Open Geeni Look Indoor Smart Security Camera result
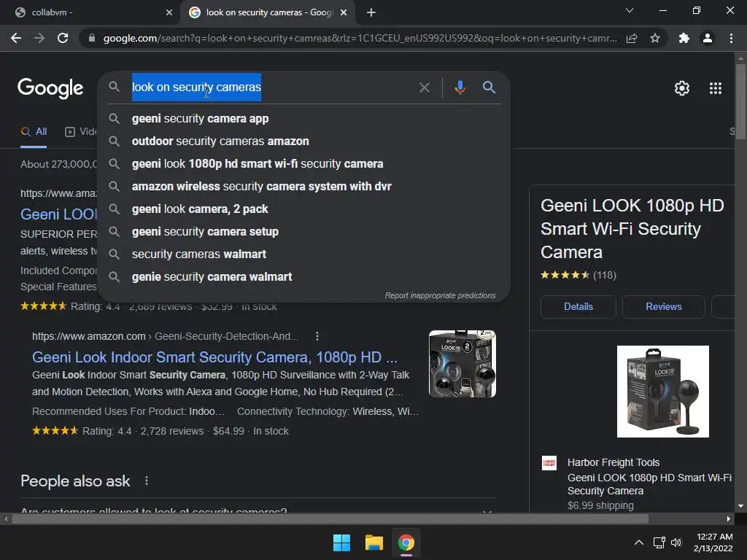The height and width of the screenshot is (560, 747). (x=214, y=357)
